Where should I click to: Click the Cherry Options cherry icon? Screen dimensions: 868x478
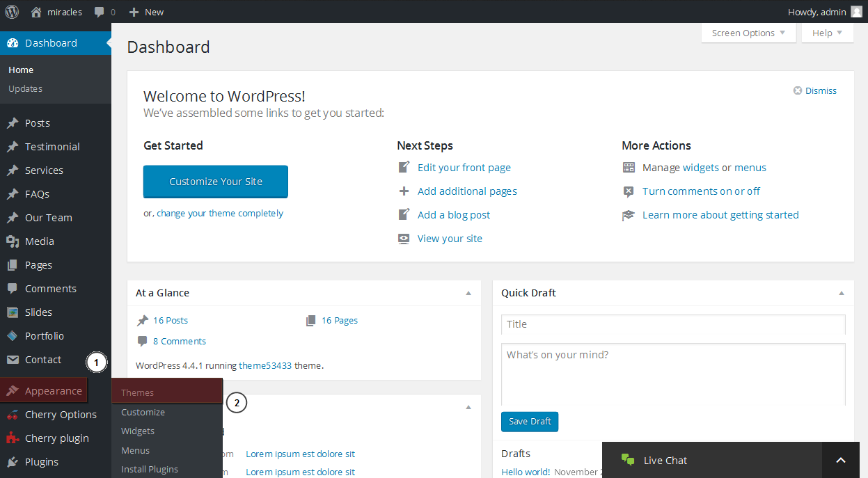(13, 415)
